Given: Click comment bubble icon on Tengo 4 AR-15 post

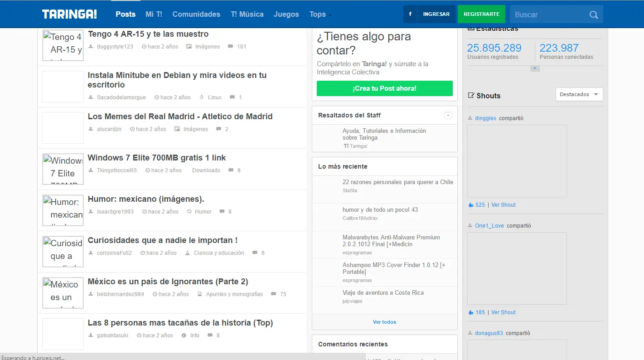Looking at the screenshot, I should (x=230, y=46).
